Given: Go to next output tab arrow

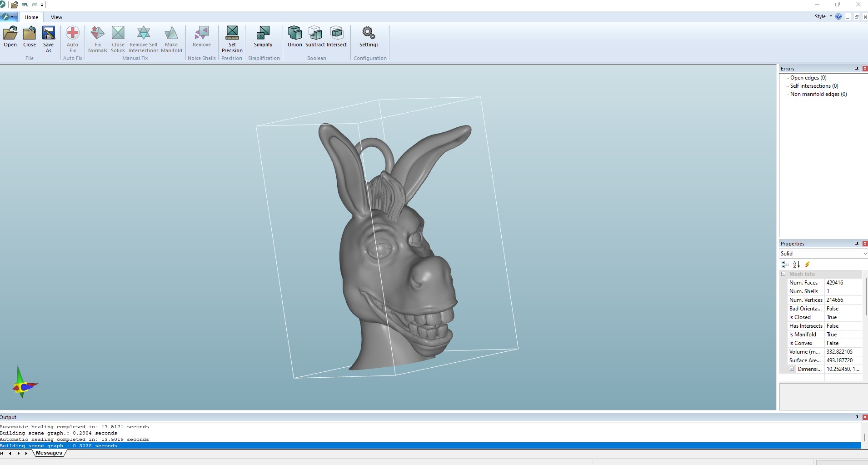Looking at the screenshot, I should pyautogui.click(x=18, y=453).
